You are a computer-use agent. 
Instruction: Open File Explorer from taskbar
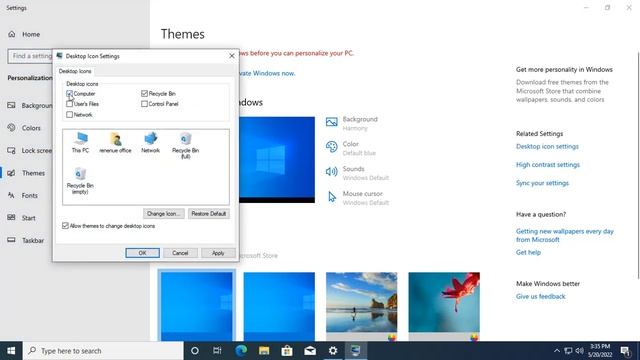(264, 351)
